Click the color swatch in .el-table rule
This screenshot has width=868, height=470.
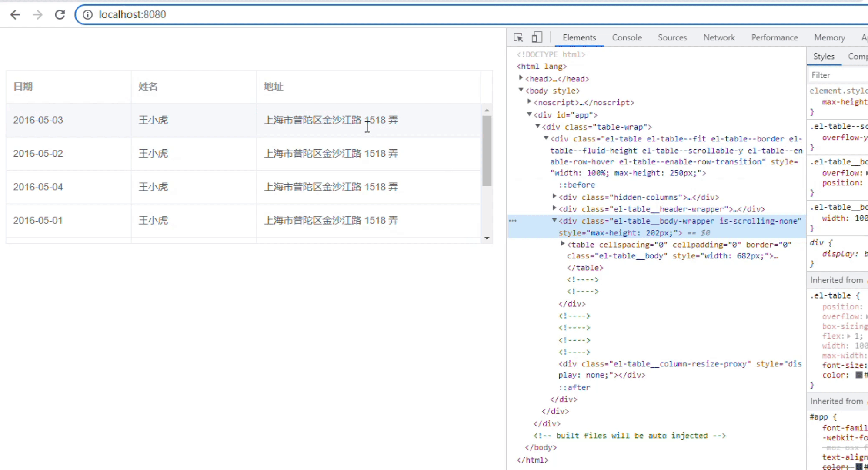(858, 375)
